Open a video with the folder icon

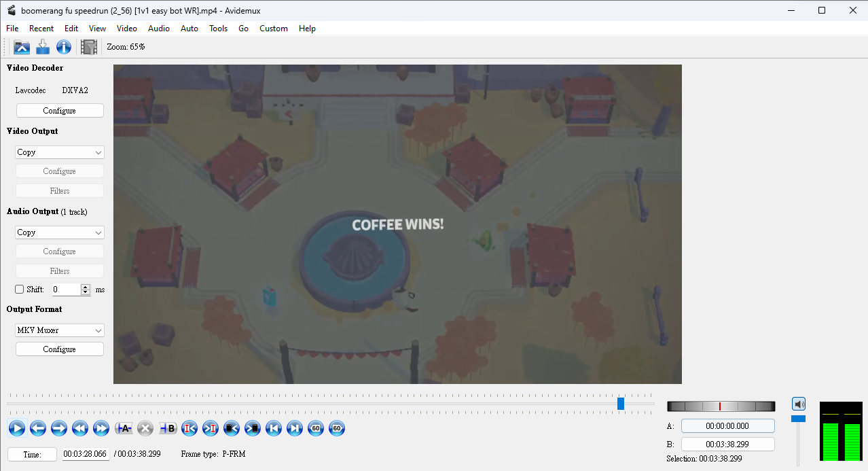tap(22, 47)
